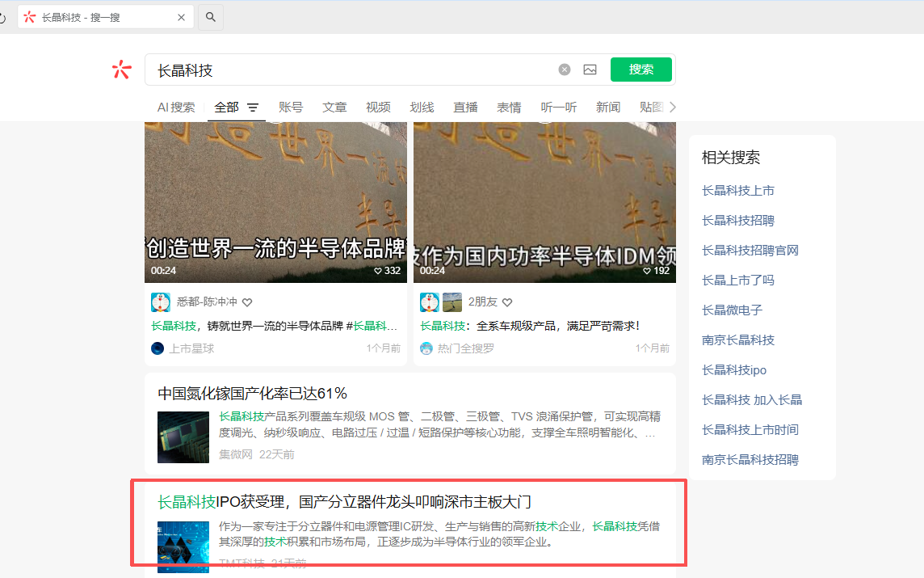Image resolution: width=924 pixels, height=578 pixels.
Task: Switch to 表情 tab
Action: [509, 108]
